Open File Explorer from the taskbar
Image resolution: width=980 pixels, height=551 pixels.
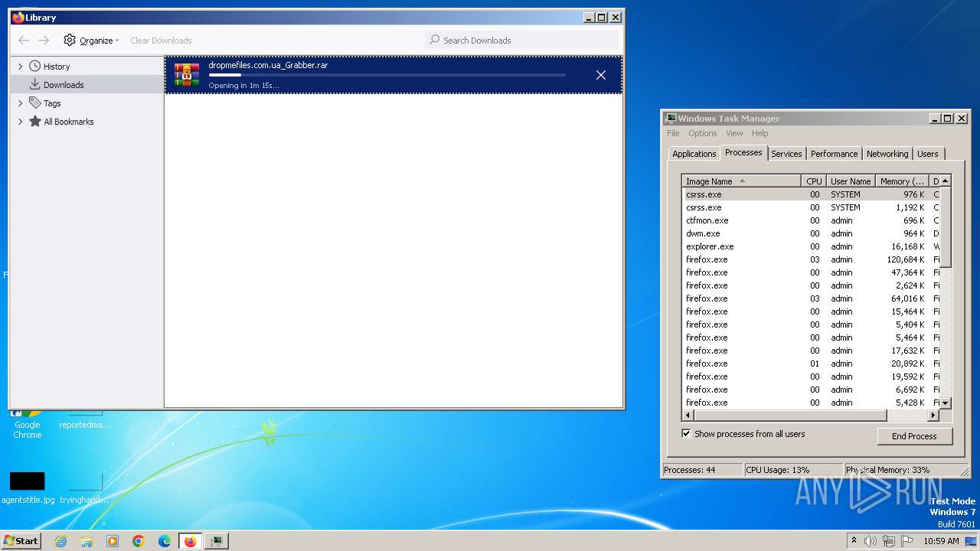click(x=87, y=541)
